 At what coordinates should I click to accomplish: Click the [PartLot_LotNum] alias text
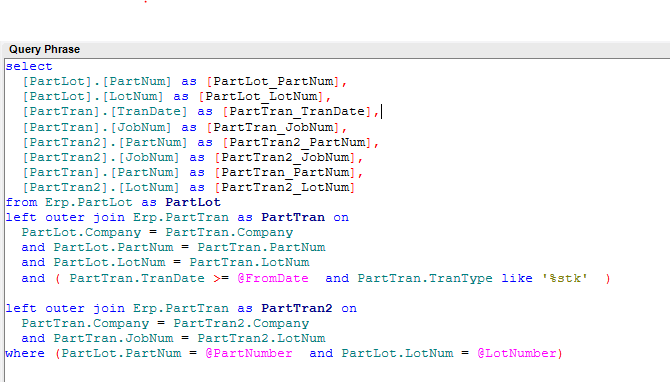click(x=261, y=97)
